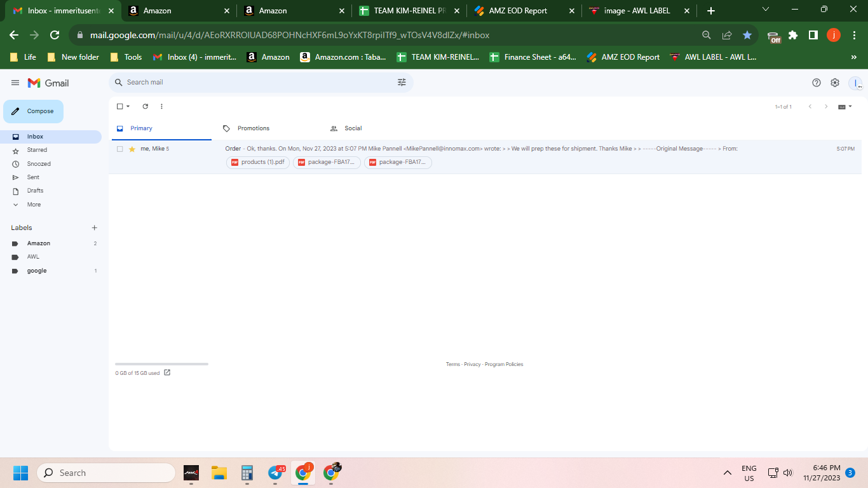Open the Tools bookmark folder
Screen dimensions: 868x488
tap(126, 57)
